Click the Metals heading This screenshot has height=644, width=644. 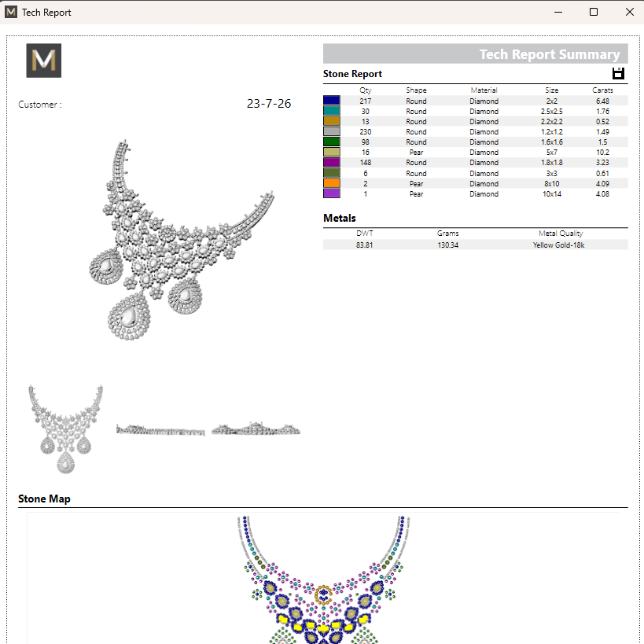coord(339,218)
